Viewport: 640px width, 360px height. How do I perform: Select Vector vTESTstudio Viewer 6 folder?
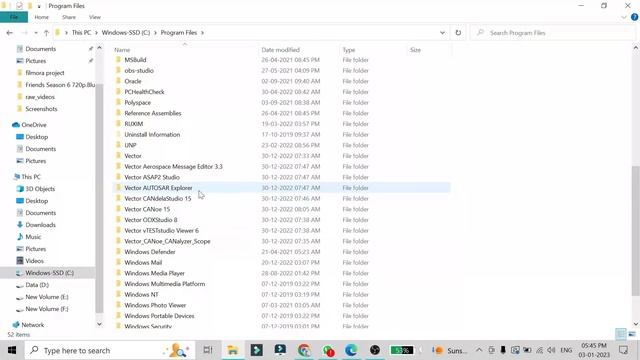tap(161, 231)
